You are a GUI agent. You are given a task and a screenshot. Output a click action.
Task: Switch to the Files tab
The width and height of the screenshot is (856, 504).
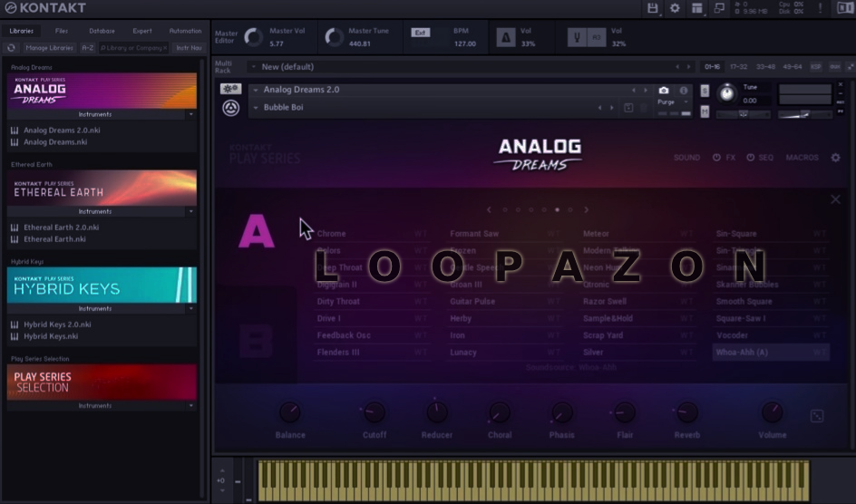click(x=62, y=31)
